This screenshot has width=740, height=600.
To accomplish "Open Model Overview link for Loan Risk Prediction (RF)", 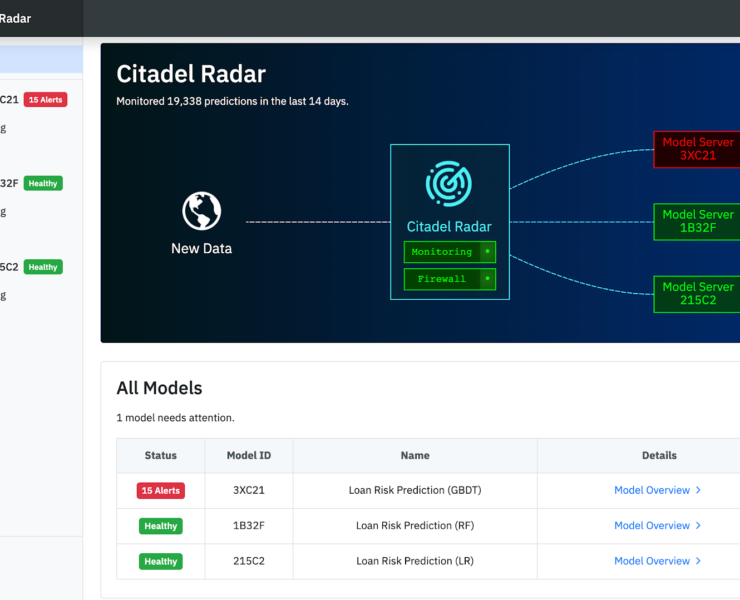I will point(652,525).
